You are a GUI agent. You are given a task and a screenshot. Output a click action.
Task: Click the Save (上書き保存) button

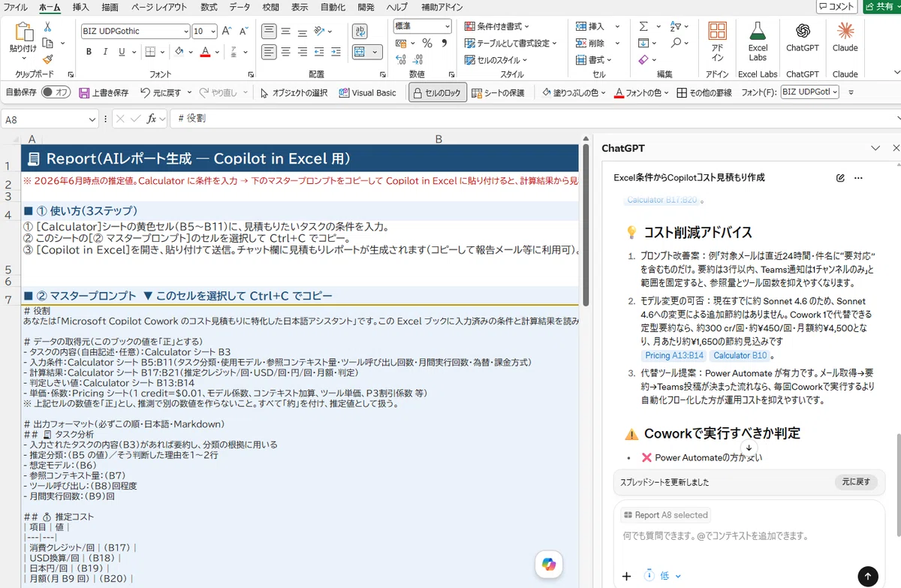pos(104,92)
